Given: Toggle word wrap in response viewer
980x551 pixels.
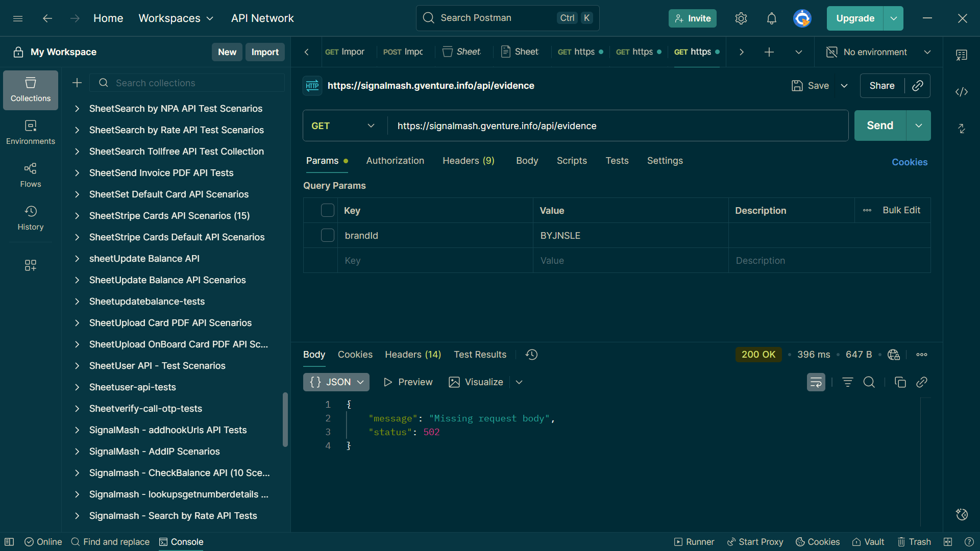Looking at the screenshot, I should pos(816,382).
